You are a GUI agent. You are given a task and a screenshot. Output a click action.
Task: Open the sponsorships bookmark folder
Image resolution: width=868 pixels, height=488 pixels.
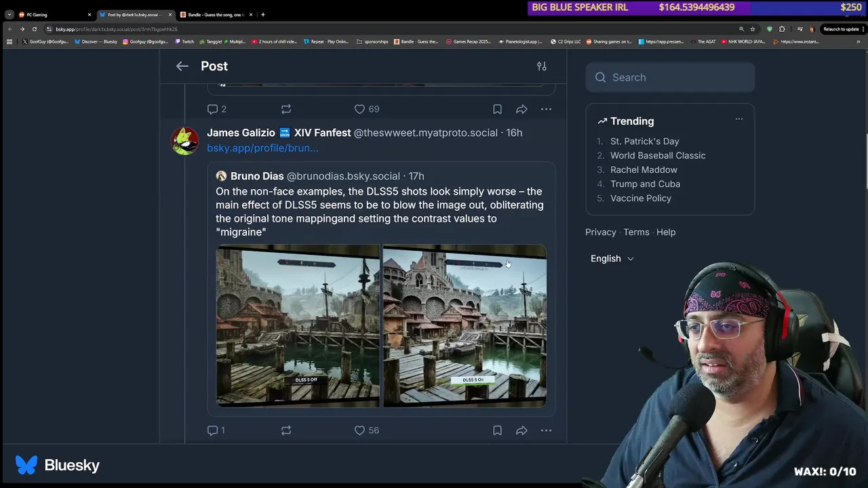[372, 41]
